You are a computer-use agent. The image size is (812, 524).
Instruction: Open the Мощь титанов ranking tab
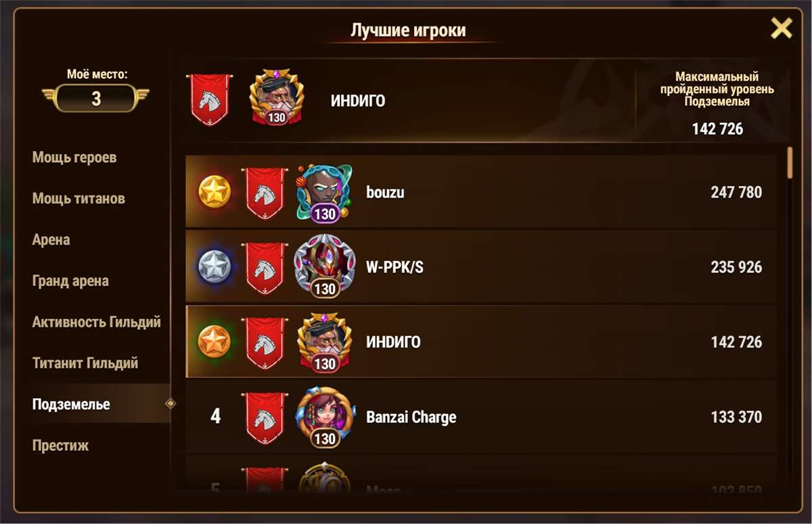tap(78, 199)
